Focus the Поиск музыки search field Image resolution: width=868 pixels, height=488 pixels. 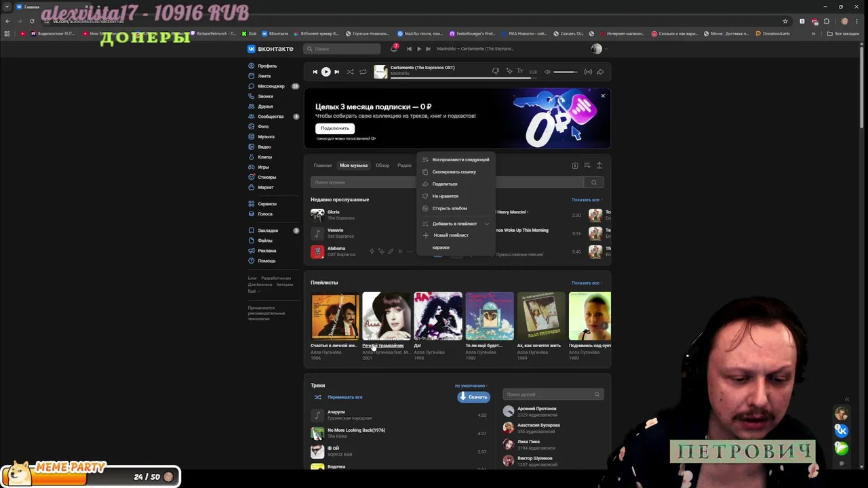pos(448,182)
